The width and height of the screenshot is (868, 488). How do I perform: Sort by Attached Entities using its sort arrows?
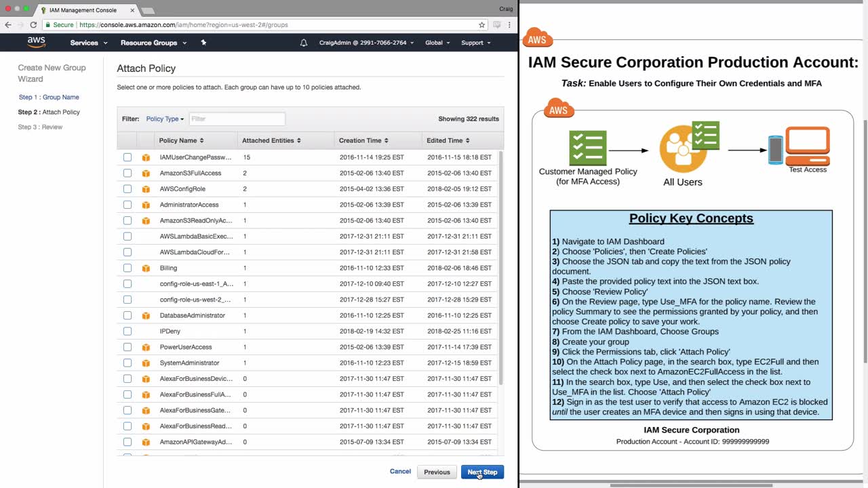(x=299, y=141)
